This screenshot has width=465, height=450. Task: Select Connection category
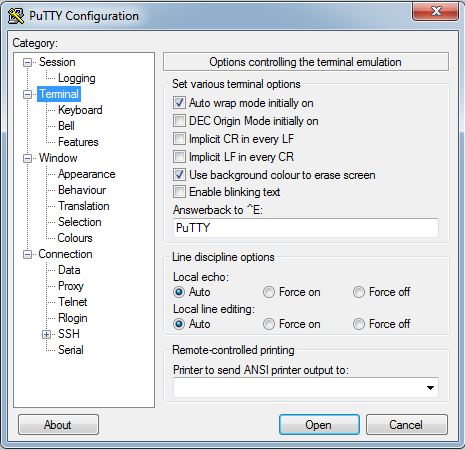coord(65,254)
